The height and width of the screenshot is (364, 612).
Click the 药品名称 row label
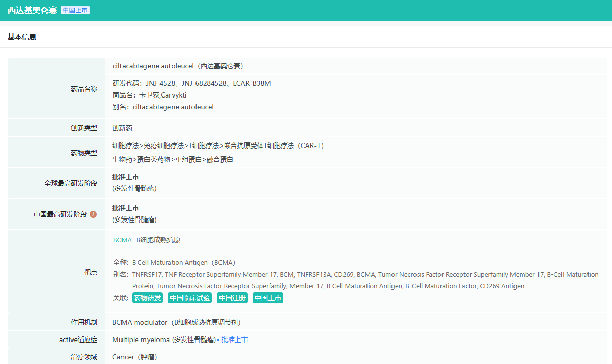[84, 89]
